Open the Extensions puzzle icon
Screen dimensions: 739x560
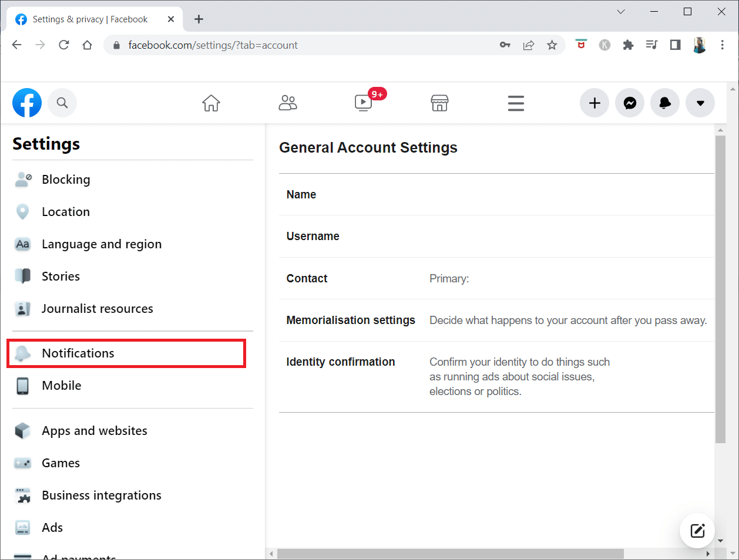(x=628, y=45)
